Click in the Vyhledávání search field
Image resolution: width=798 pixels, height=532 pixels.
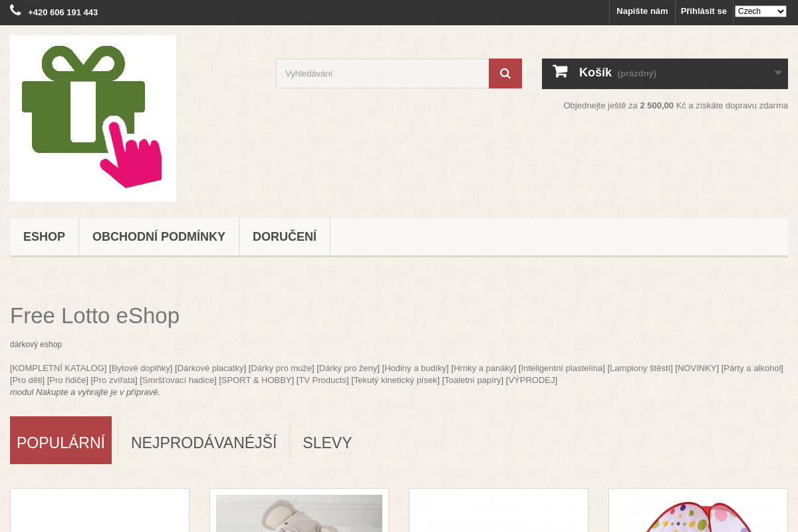pyautogui.click(x=382, y=73)
